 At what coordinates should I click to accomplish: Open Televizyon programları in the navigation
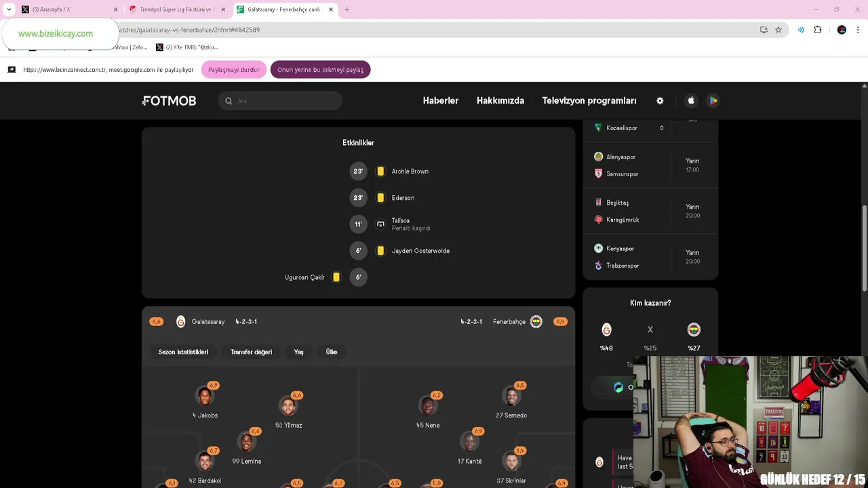pyautogui.click(x=589, y=100)
